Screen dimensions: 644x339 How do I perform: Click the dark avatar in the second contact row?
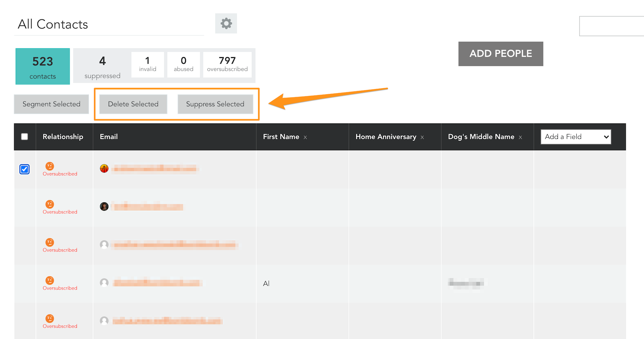pos(104,207)
